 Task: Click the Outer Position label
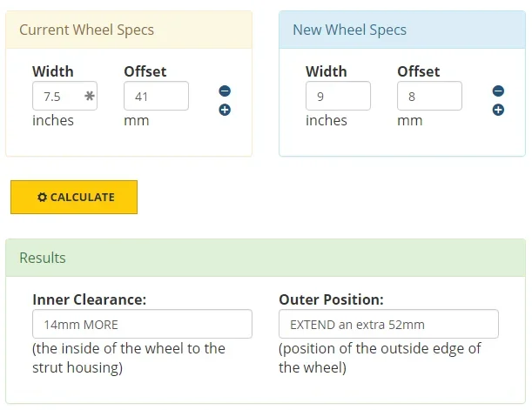[331, 299]
